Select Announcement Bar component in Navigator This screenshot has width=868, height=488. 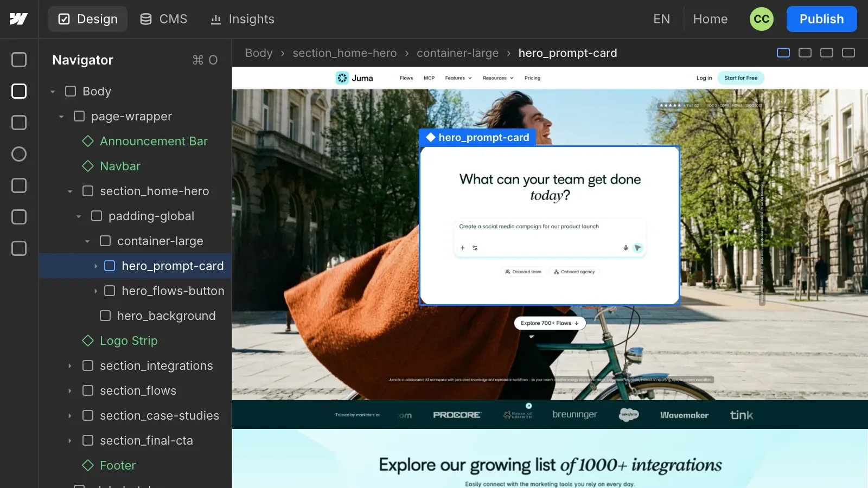[x=145, y=141]
